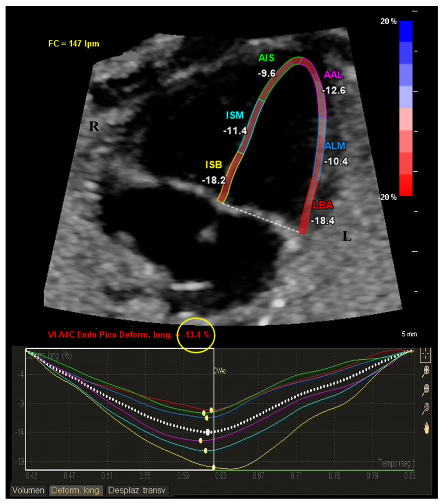Click the ISB segment label

click(x=214, y=165)
